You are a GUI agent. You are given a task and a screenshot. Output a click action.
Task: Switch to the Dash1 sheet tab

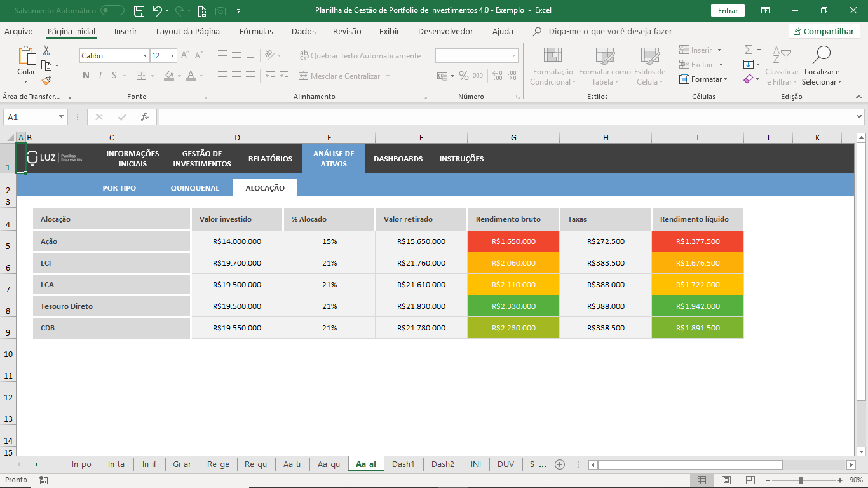(x=403, y=464)
